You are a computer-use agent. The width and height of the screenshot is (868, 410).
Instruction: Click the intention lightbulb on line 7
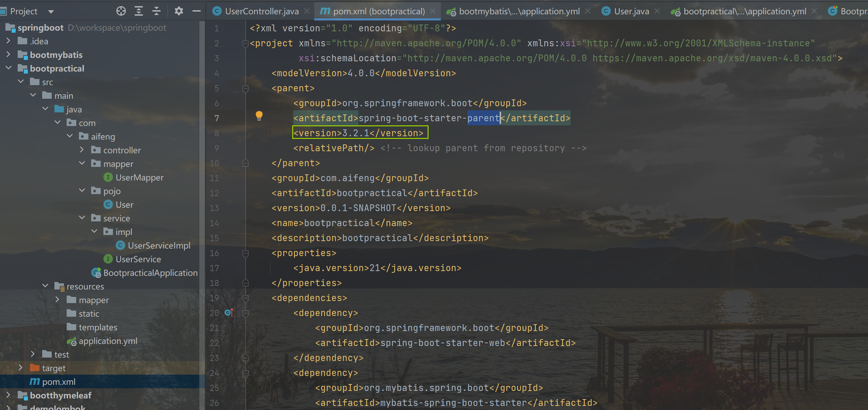[x=259, y=116]
